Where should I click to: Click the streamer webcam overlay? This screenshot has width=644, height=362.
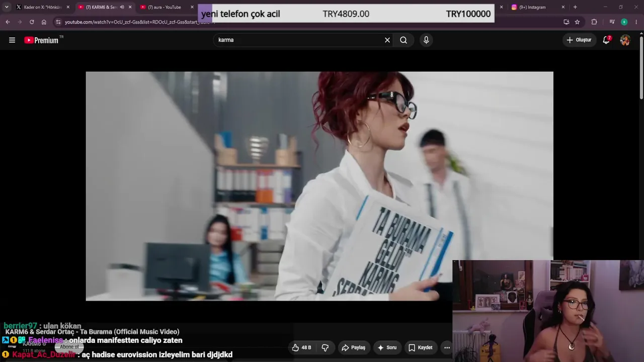pyautogui.click(x=548, y=311)
